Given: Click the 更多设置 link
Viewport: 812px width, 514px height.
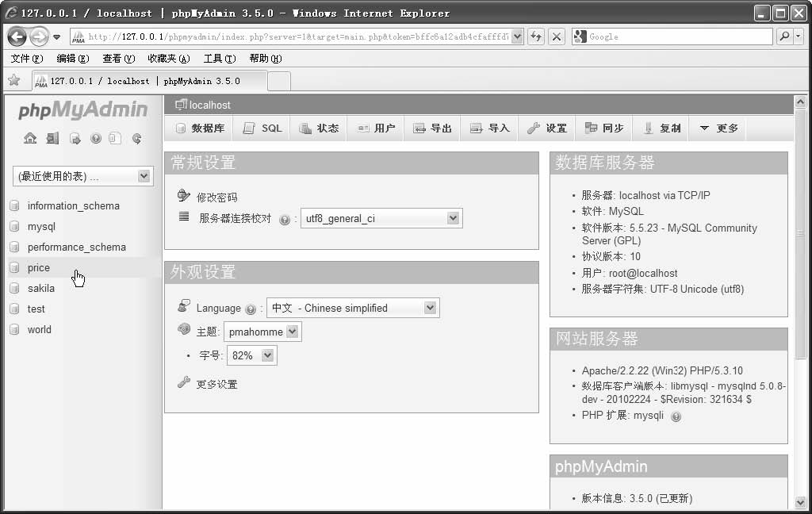Looking at the screenshot, I should [216, 385].
